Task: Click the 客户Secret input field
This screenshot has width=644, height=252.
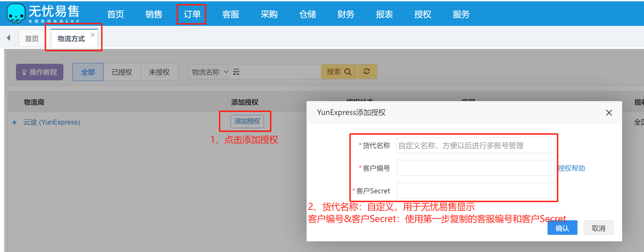Action: (475, 191)
